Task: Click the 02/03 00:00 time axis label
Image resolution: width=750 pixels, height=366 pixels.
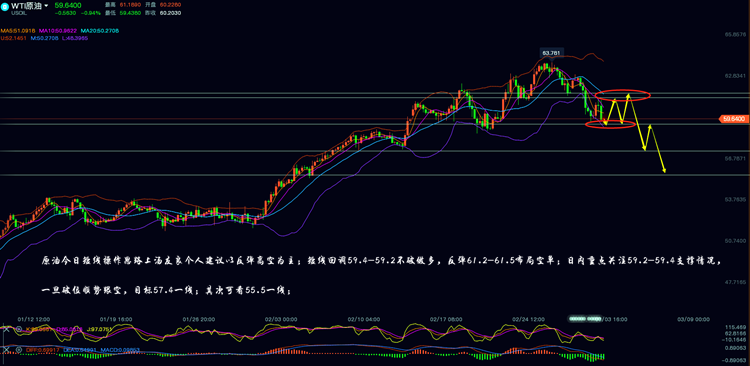Action: [x=281, y=319]
